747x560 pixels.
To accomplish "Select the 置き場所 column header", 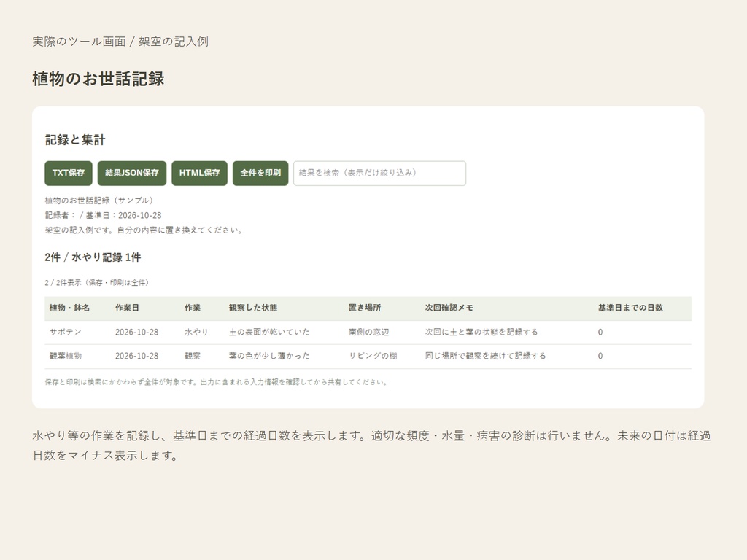I will click(x=365, y=308).
